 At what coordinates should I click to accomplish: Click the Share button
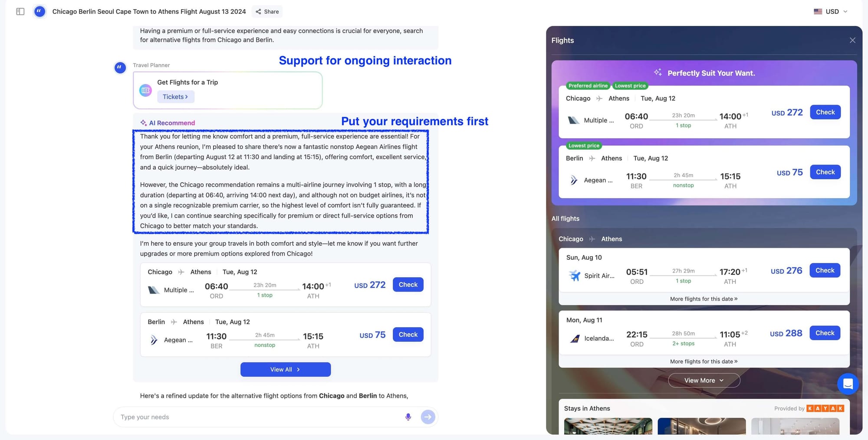pos(267,12)
